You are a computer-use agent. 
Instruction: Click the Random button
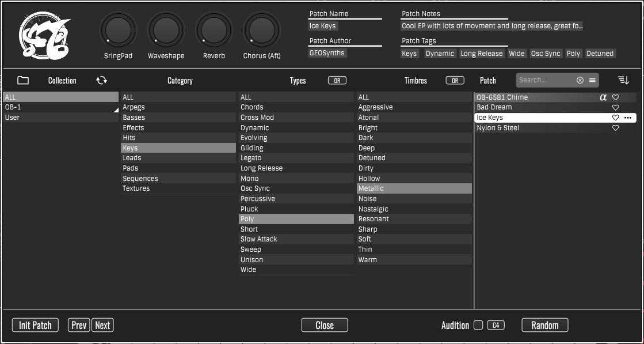tap(544, 326)
